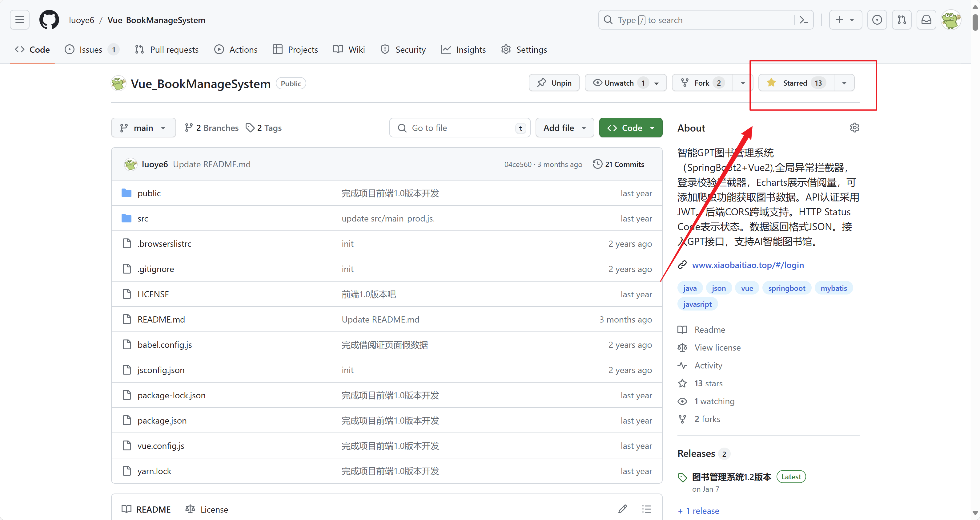Open global pull requests icon in header
The image size is (980, 520).
click(x=902, y=20)
